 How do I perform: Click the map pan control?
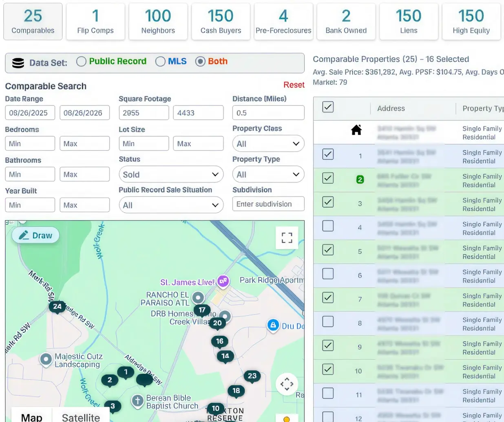[x=287, y=384]
